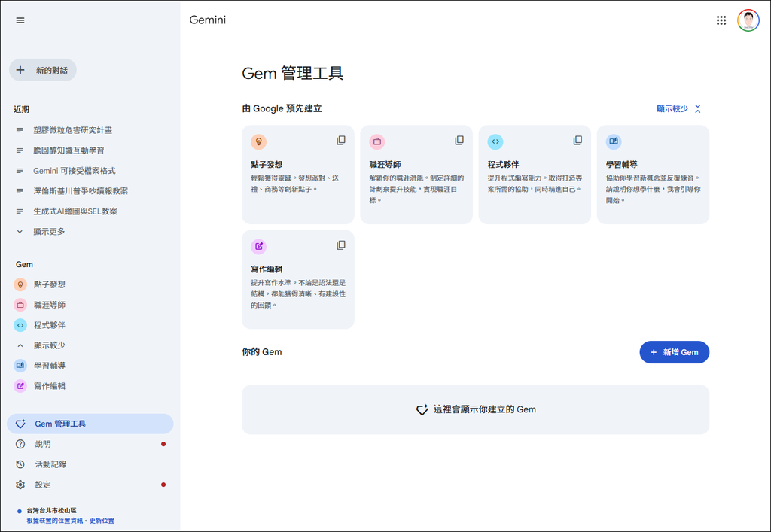This screenshot has width=771, height=532.
Task: Click the 你的 Gem section heading
Action: click(261, 352)
